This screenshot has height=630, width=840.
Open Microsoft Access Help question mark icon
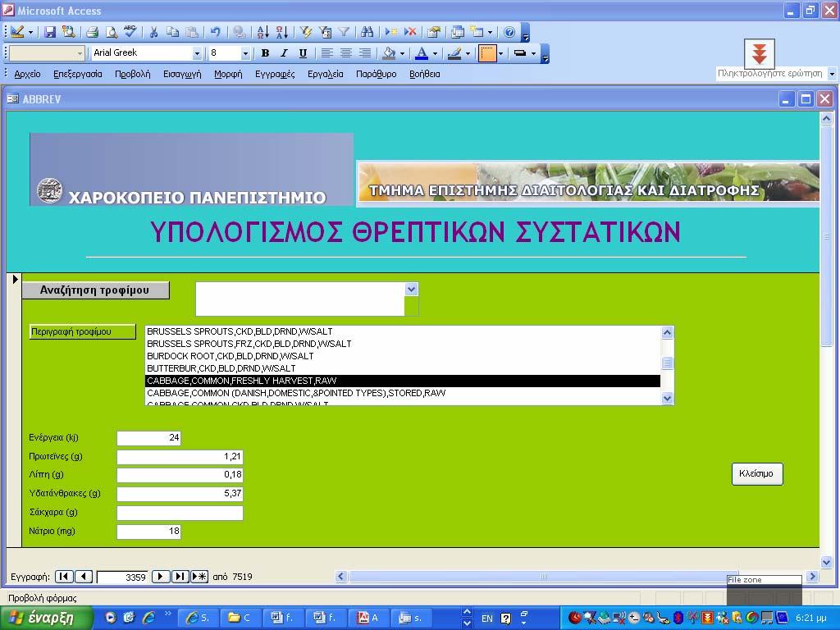(x=509, y=33)
